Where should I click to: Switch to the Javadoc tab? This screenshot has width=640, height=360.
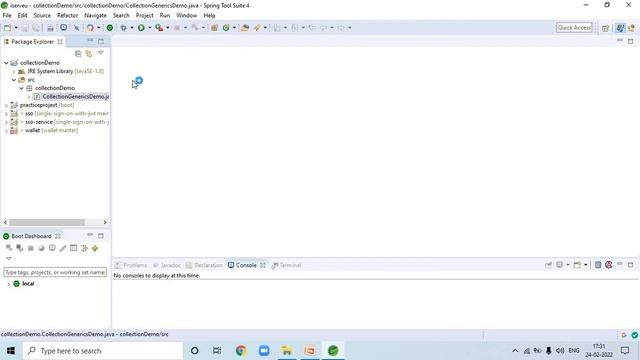point(167,265)
